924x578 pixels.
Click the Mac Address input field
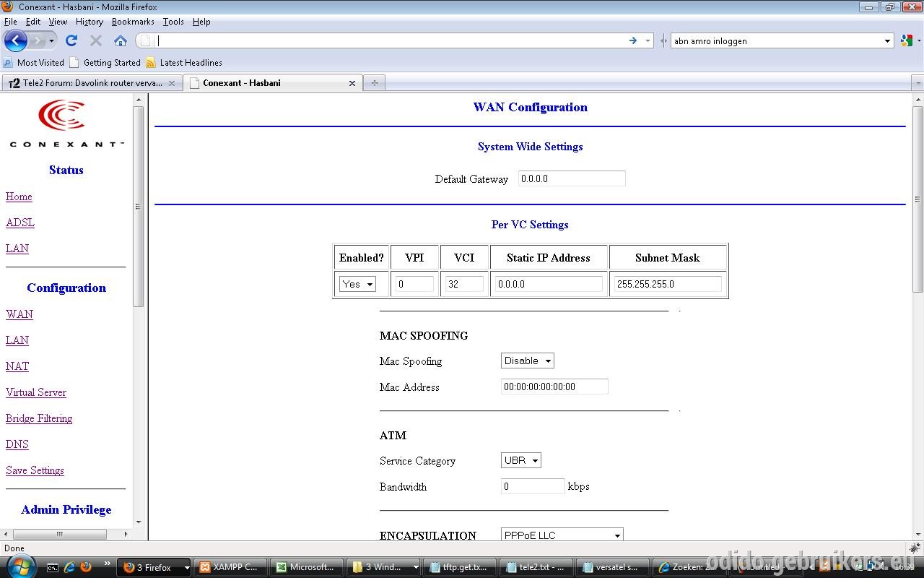coord(554,387)
